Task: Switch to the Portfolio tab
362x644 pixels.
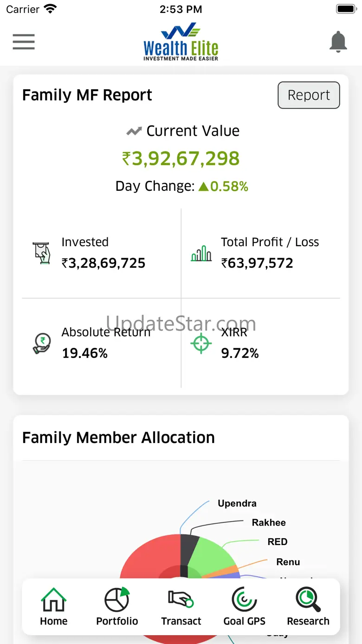Action: click(x=117, y=607)
